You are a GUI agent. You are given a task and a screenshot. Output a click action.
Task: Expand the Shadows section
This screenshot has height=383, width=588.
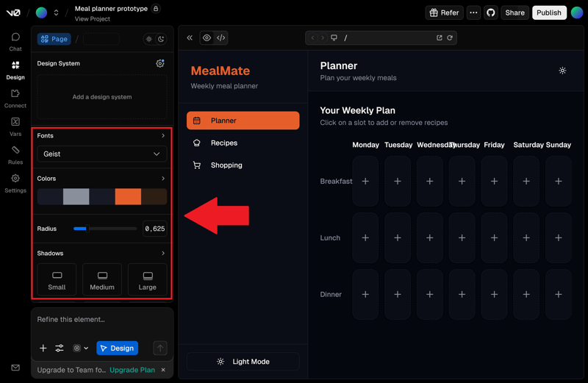[x=162, y=254]
